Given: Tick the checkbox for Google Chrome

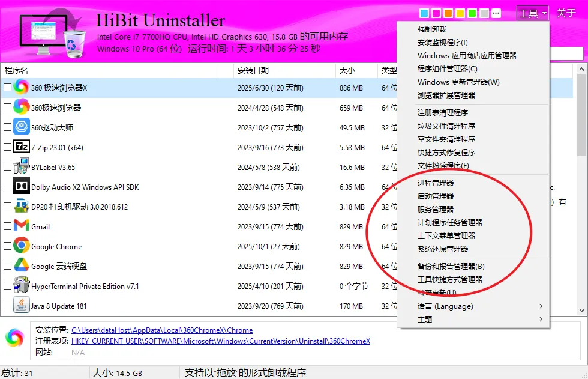Looking at the screenshot, I should tap(7, 246).
